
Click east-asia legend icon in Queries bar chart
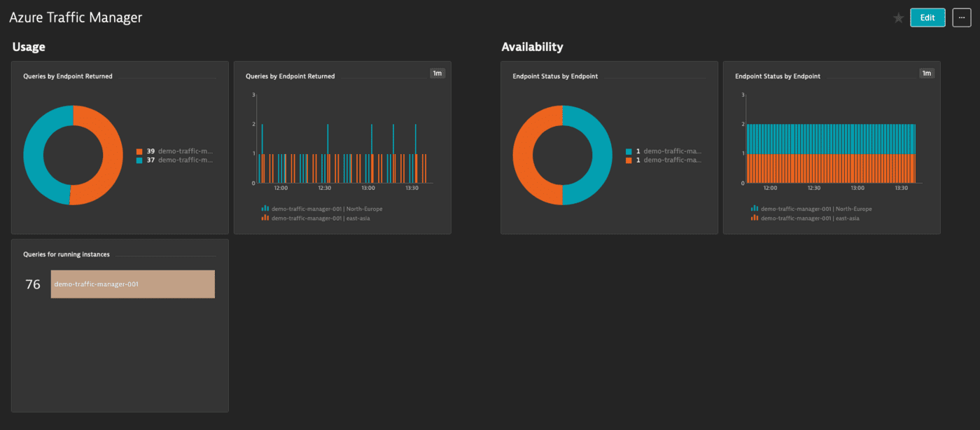pos(265,218)
